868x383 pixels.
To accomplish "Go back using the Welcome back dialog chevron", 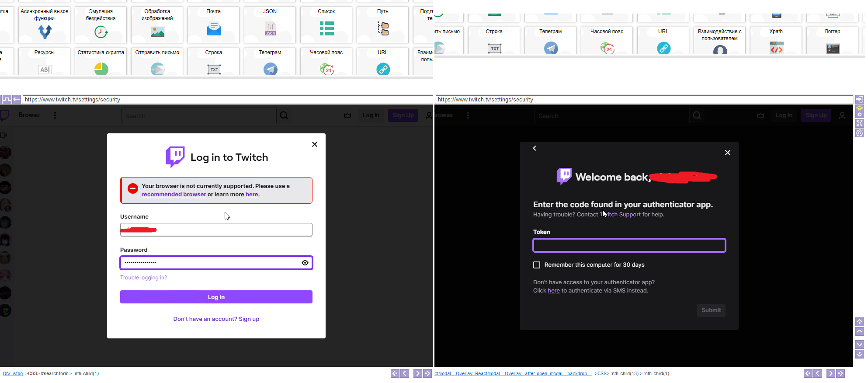I will (x=535, y=148).
